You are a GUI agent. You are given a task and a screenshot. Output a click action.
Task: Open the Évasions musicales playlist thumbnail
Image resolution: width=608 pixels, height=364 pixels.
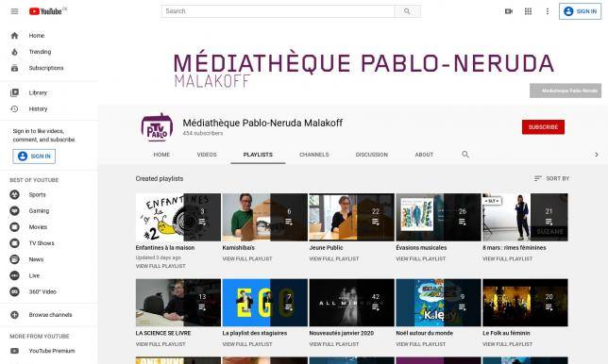point(438,217)
